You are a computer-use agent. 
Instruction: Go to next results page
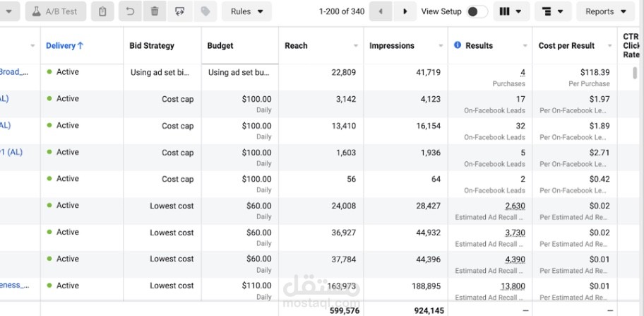coord(405,11)
